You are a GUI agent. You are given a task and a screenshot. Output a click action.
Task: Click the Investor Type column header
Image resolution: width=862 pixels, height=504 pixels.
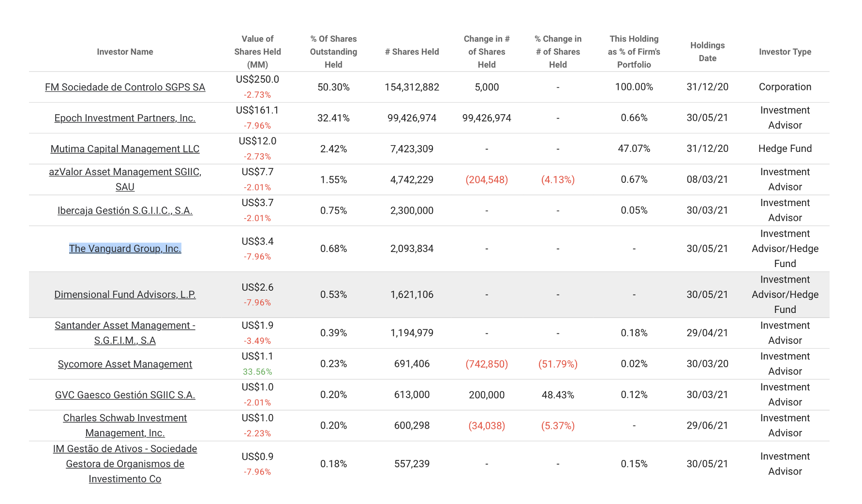click(x=785, y=52)
